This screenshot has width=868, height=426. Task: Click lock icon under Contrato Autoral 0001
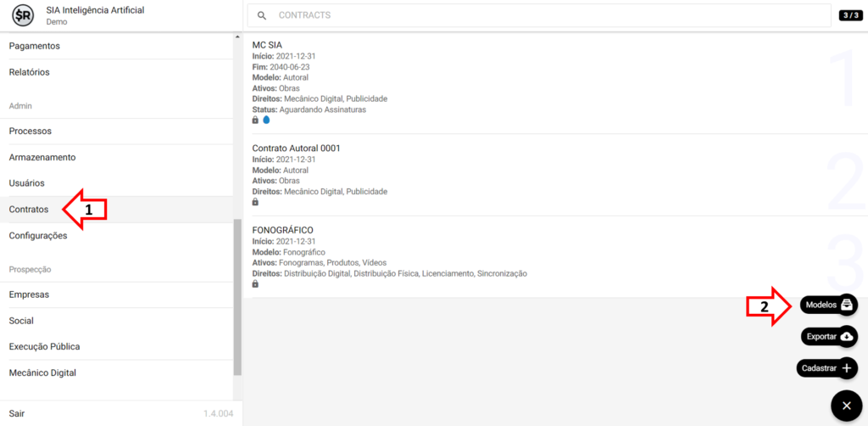[x=256, y=202]
